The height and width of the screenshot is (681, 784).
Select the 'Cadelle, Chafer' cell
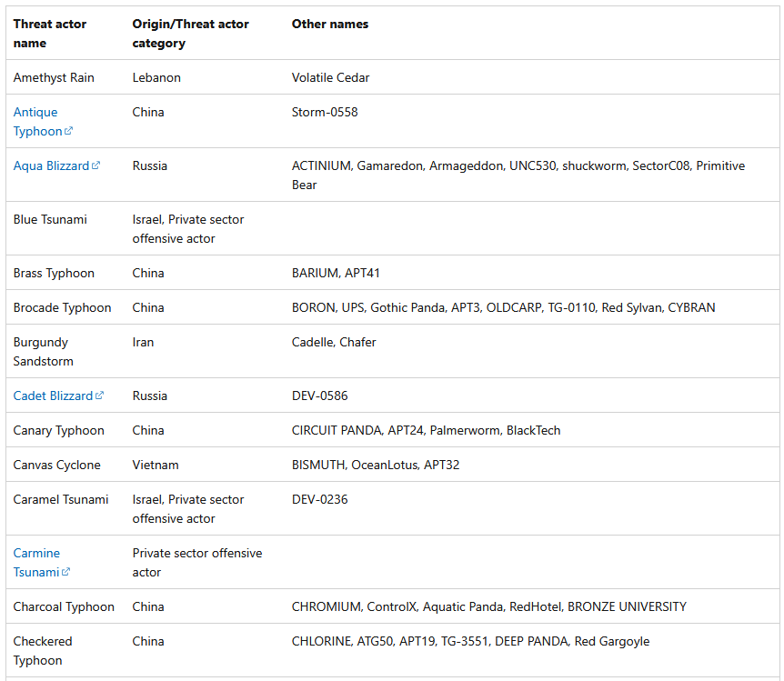(334, 342)
